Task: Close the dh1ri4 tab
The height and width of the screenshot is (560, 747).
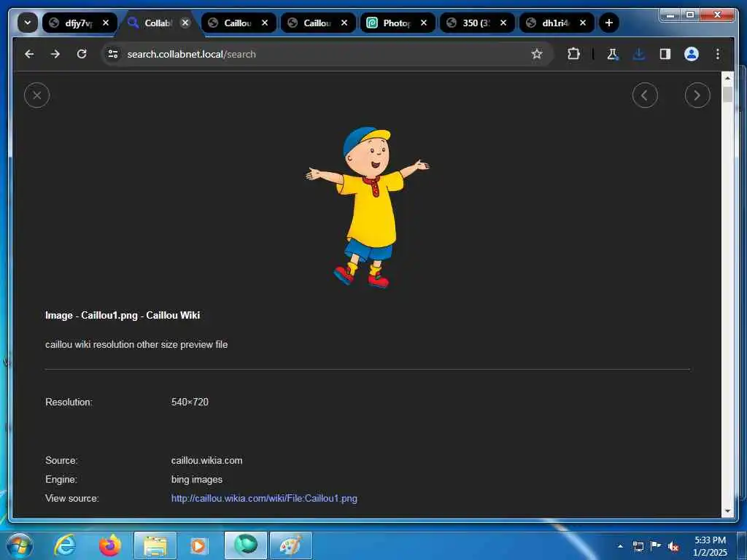Action: 583,23
